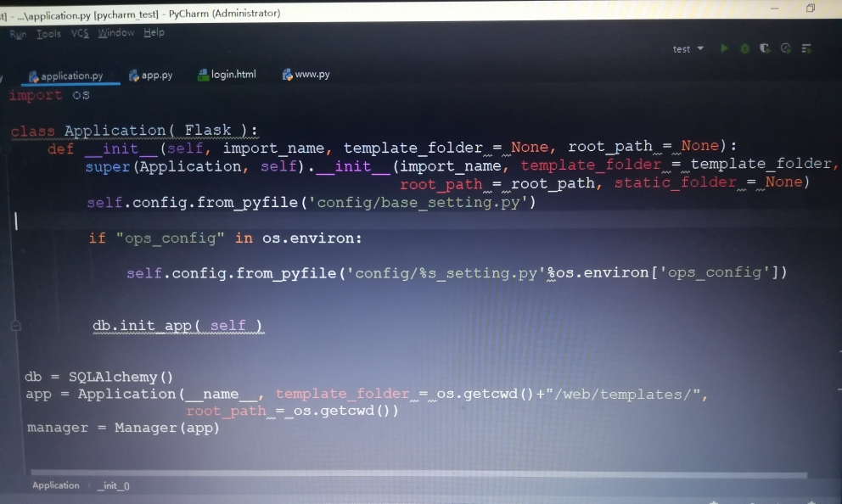
Task: Click the 'db = SQLAlchemy()' line
Action: (98, 377)
